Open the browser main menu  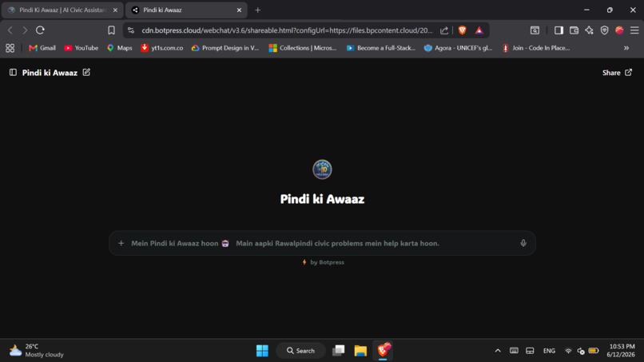point(634,30)
